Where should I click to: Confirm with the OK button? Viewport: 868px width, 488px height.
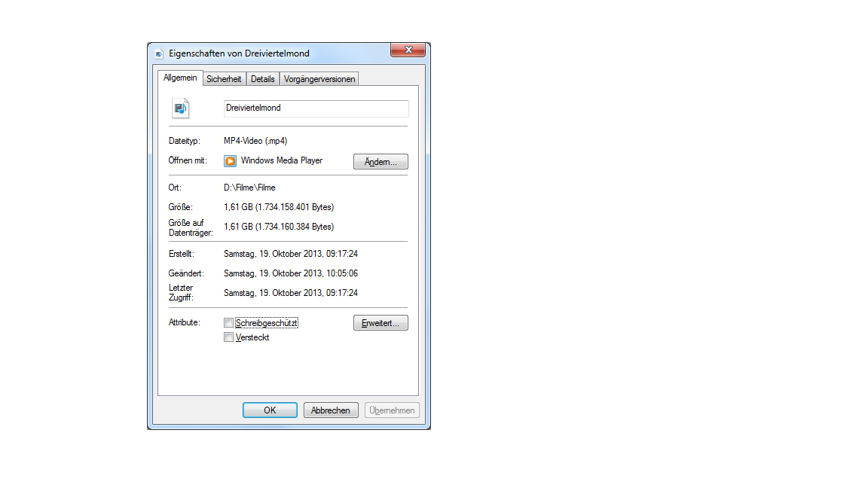click(x=270, y=410)
